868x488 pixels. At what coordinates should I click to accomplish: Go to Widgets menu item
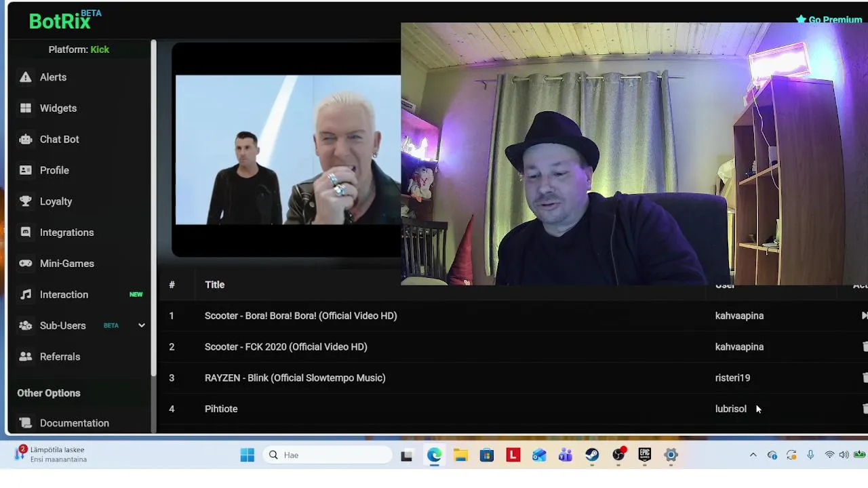(x=58, y=108)
